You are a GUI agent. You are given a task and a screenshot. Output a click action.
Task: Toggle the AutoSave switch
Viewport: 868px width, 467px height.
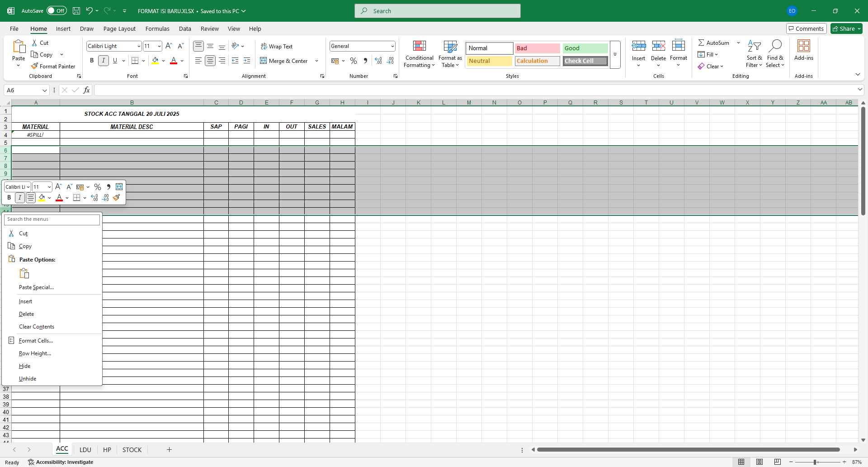pos(57,11)
